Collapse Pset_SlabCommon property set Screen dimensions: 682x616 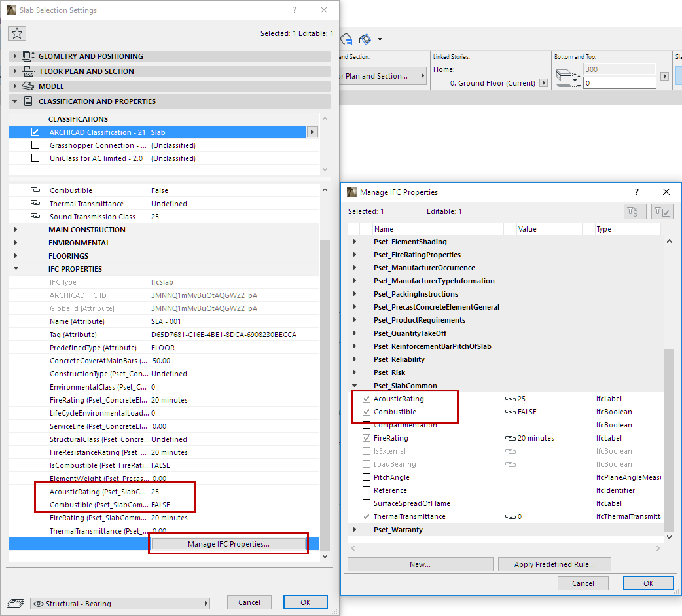pyautogui.click(x=355, y=386)
